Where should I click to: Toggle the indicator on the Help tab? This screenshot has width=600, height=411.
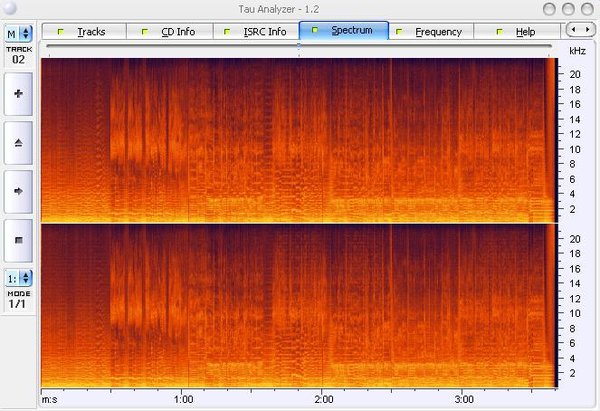click(x=499, y=31)
